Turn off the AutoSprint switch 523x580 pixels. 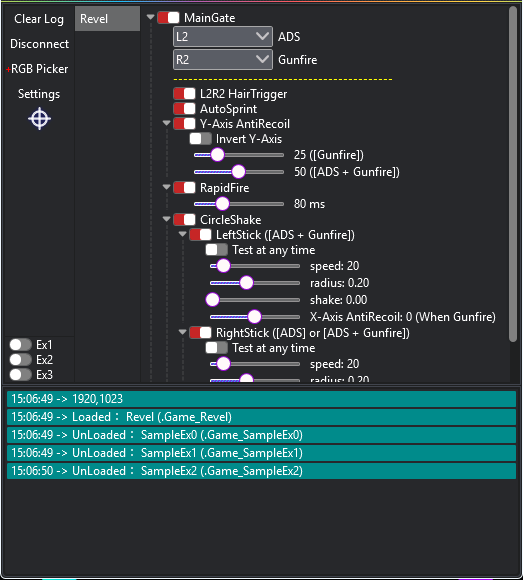click(185, 109)
